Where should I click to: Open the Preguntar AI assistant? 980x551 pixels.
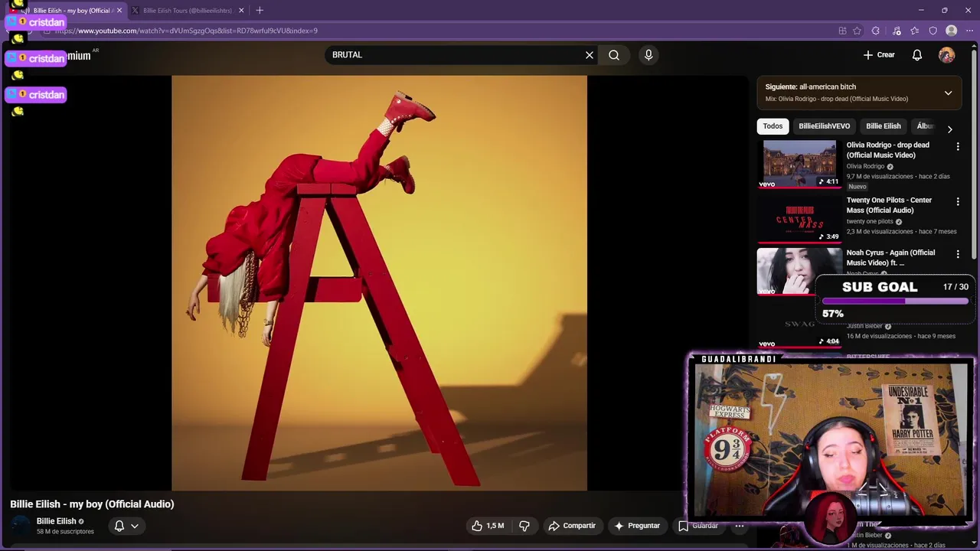click(637, 526)
